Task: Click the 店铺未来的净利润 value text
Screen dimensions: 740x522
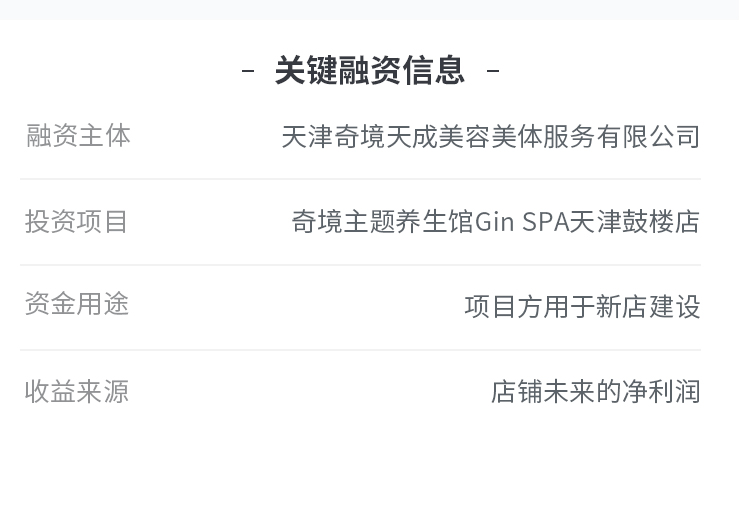Action: [595, 392]
